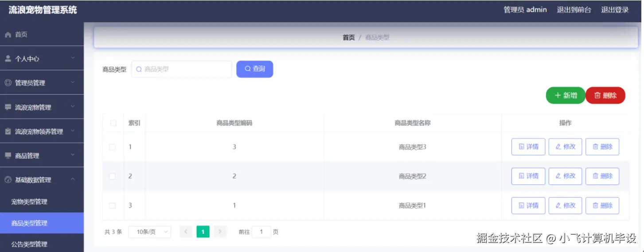Click the chat icon beside 流浪宠物管理
644x252 pixels.
(8, 107)
